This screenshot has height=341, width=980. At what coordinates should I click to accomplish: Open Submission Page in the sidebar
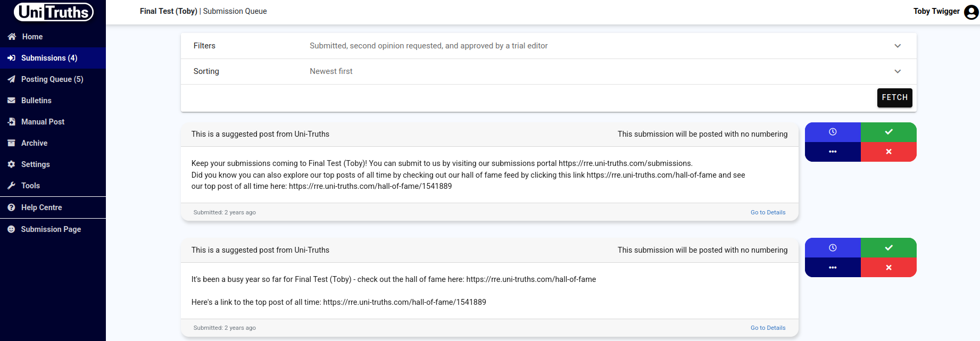[53, 229]
